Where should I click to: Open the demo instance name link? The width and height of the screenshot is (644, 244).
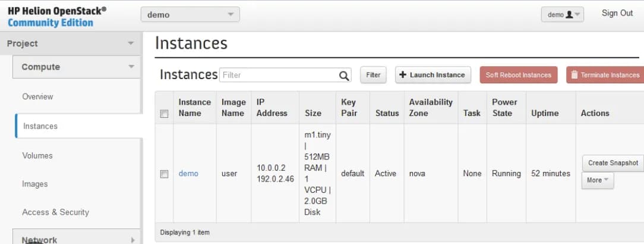[x=188, y=174]
